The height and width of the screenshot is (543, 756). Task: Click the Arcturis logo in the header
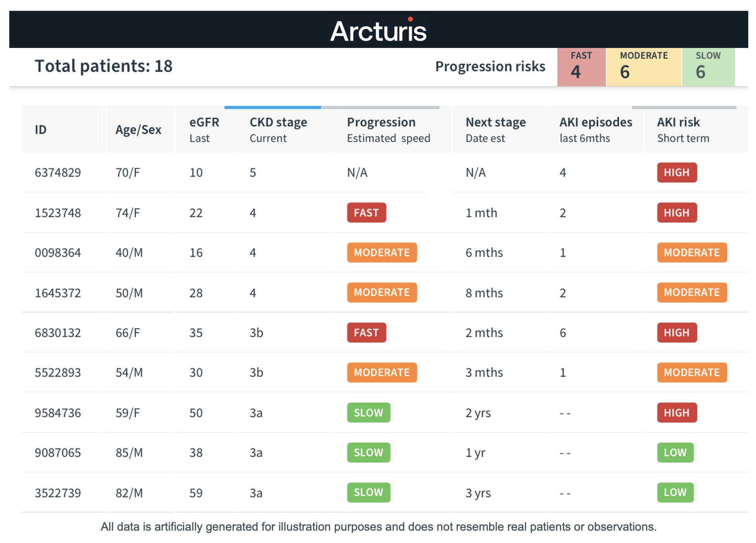point(378,31)
